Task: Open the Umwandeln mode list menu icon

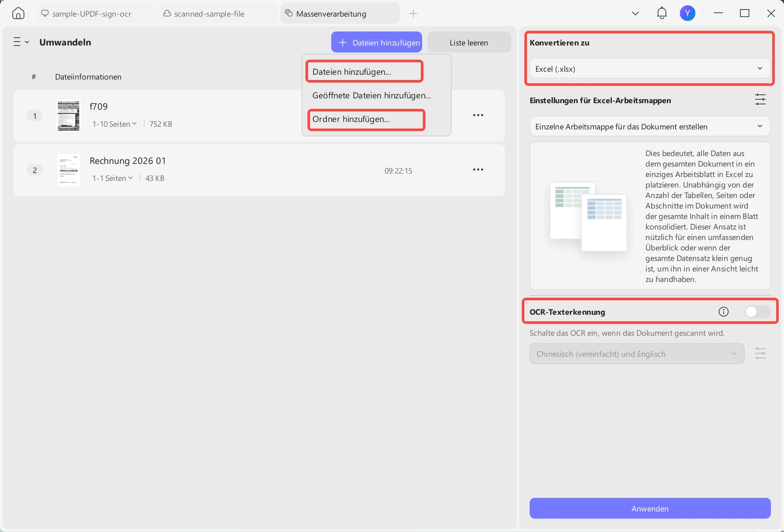Action: coord(21,42)
